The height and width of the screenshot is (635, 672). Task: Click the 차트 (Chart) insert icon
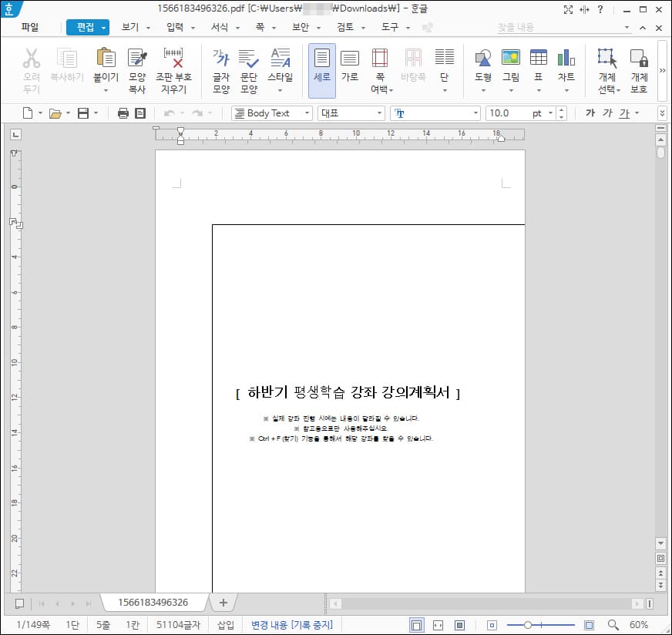point(566,66)
